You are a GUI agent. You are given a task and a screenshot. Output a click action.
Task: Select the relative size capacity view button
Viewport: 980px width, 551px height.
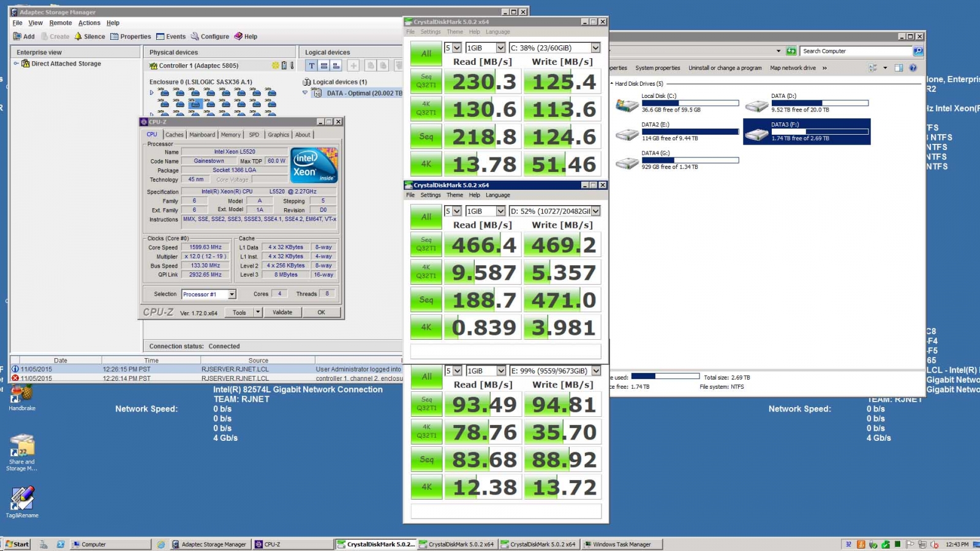(x=336, y=66)
